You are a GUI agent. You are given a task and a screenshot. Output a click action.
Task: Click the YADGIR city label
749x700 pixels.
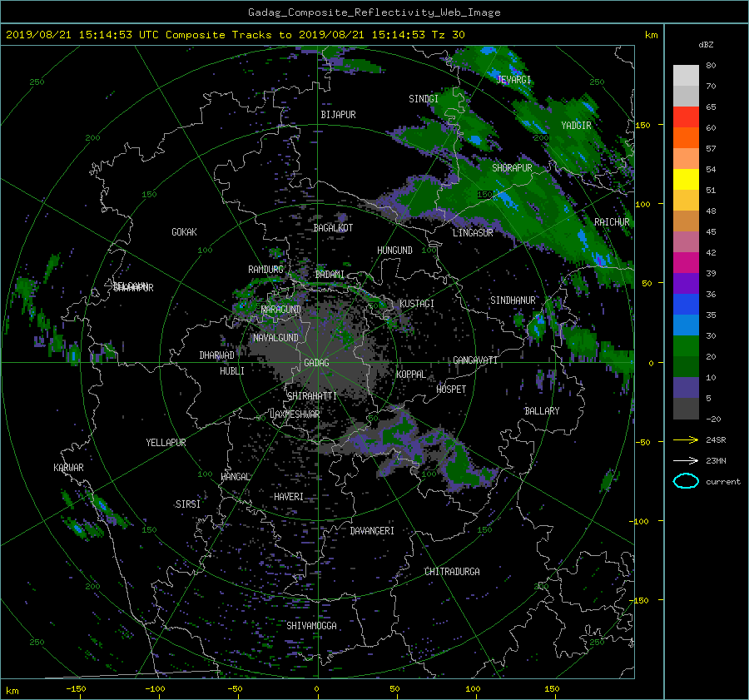tap(576, 126)
